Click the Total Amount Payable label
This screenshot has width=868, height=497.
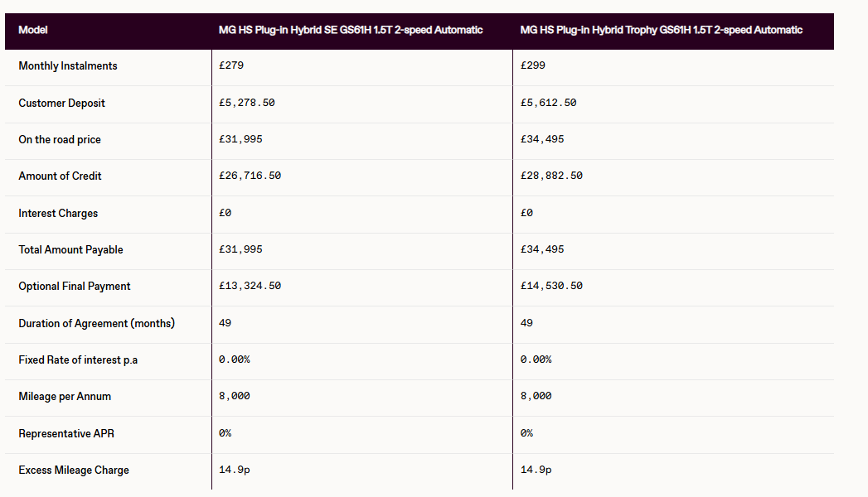pyautogui.click(x=70, y=250)
